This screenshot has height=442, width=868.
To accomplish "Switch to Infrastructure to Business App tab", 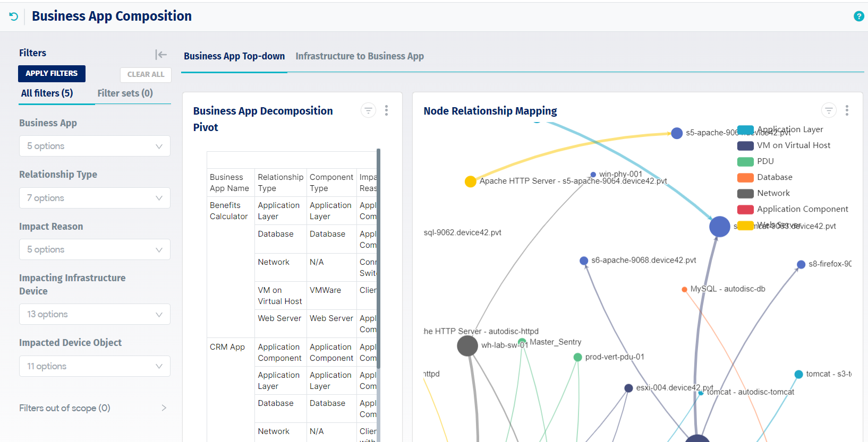I will point(360,56).
